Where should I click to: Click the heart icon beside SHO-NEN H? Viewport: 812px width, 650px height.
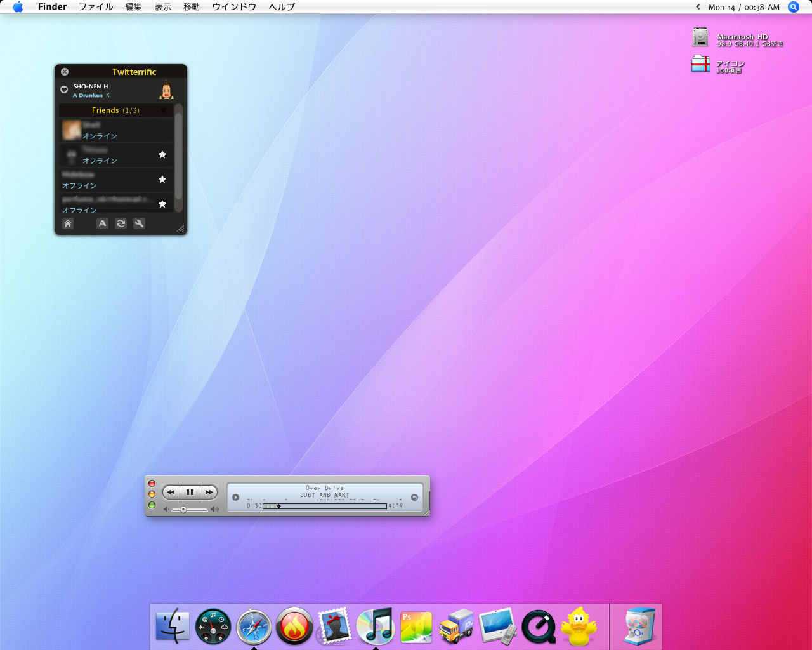coord(64,90)
